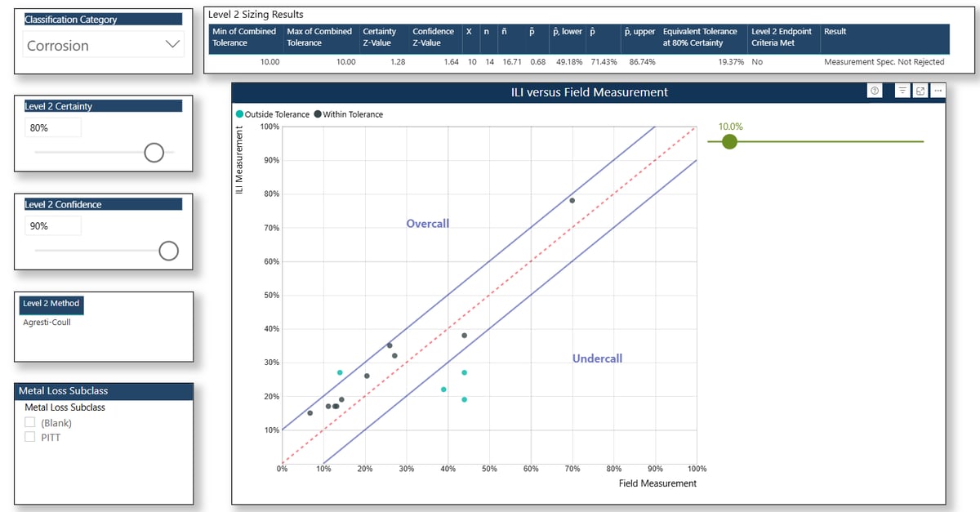Click the Within Tolerance legend marker
This screenshot has height=512, width=980.
point(318,114)
